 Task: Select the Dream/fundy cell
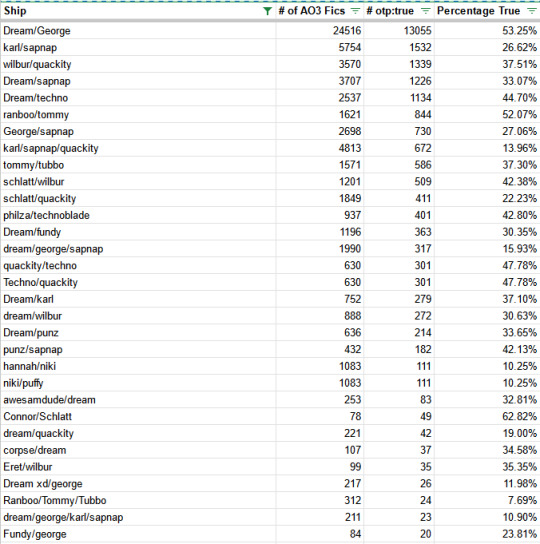pyautogui.click(x=138, y=232)
